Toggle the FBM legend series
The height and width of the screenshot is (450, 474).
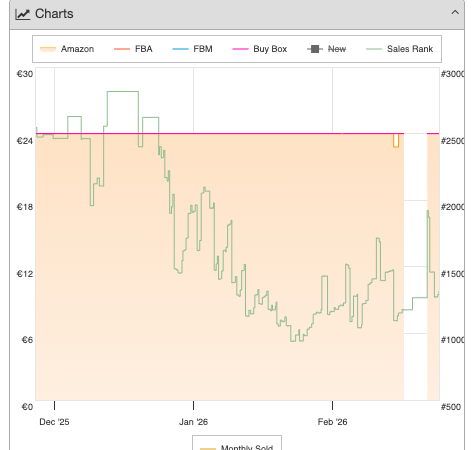192,49
